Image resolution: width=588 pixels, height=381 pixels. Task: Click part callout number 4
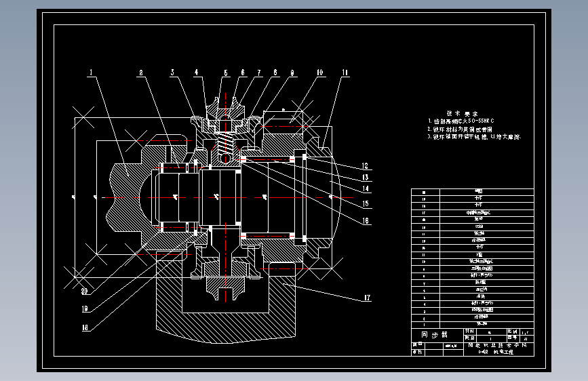[x=196, y=72]
